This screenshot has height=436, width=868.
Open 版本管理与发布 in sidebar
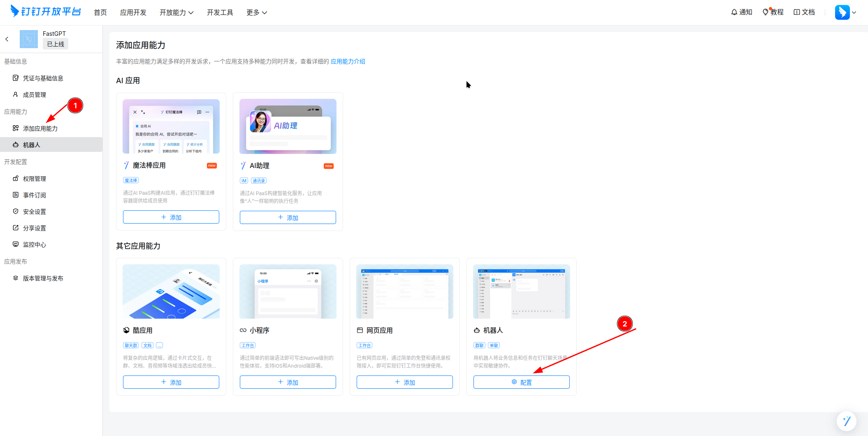(x=43, y=278)
